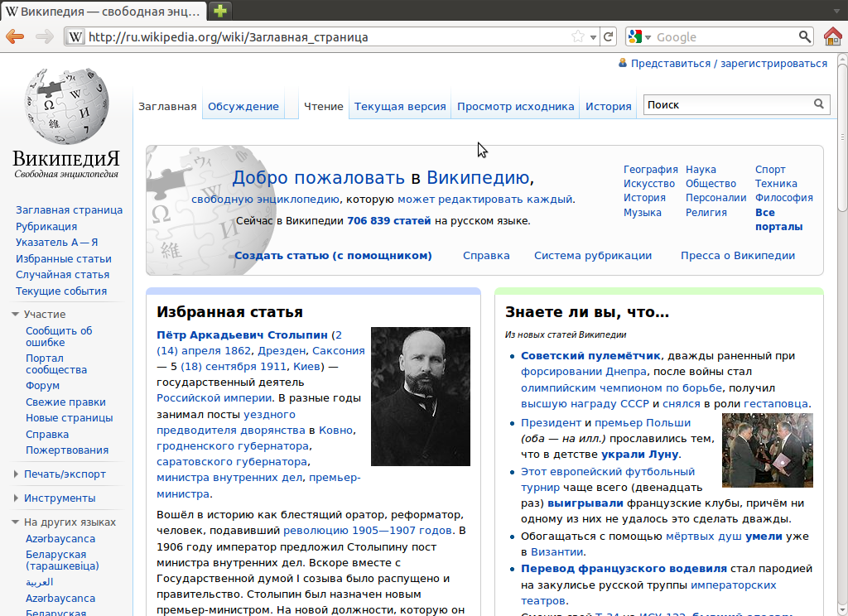Screen dimensions: 848x616
Task: Go to browser home page icon
Action: (x=833, y=36)
